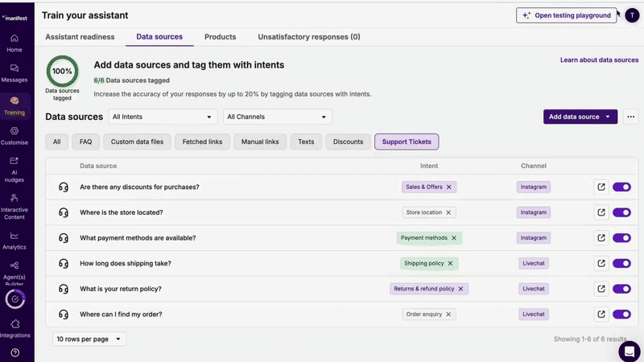Viewport: 644px width, 362px height.
Task: Open external link for return policy row
Action: (601, 289)
